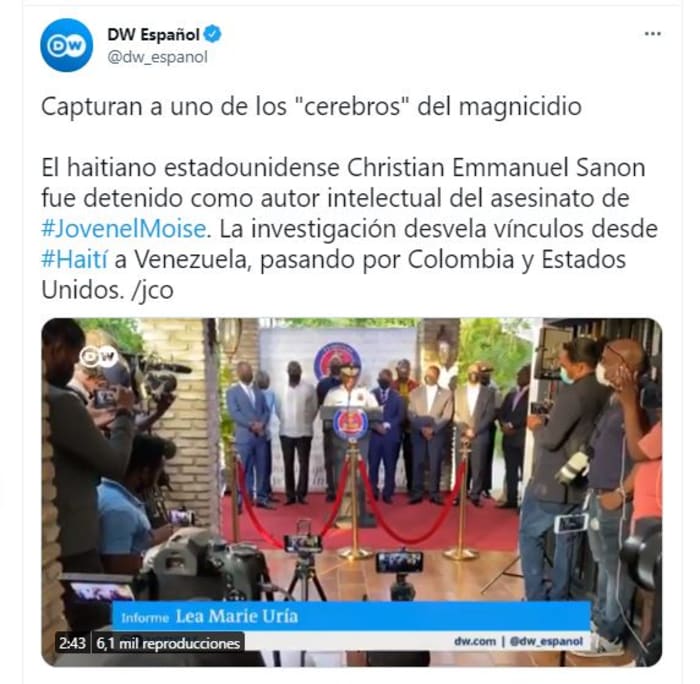Open the DW Español display name
700x684 pixels.
click(x=153, y=34)
